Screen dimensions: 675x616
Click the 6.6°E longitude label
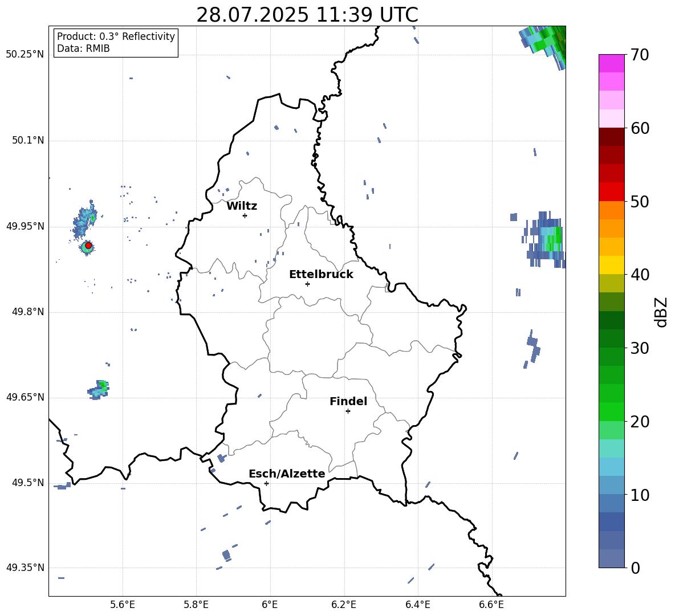click(491, 605)
